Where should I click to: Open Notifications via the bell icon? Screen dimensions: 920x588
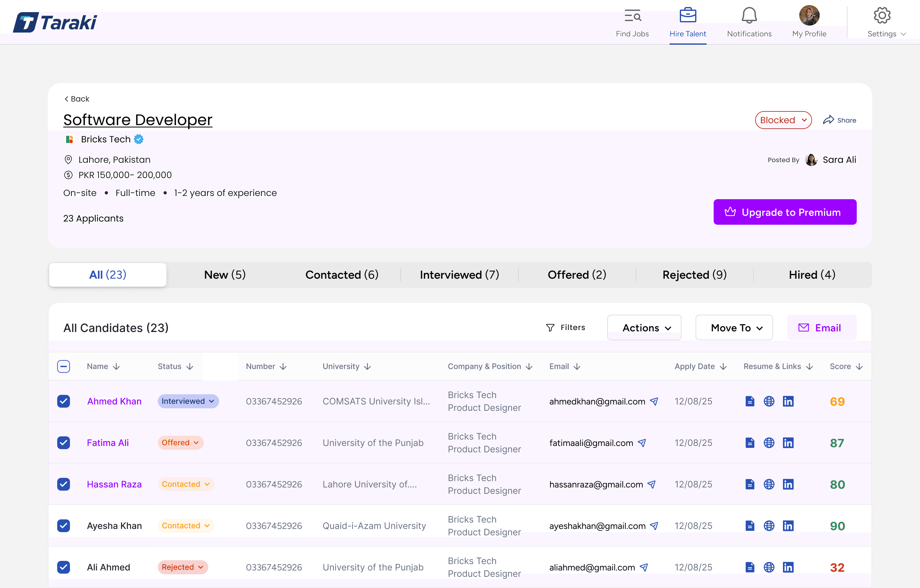tap(749, 15)
